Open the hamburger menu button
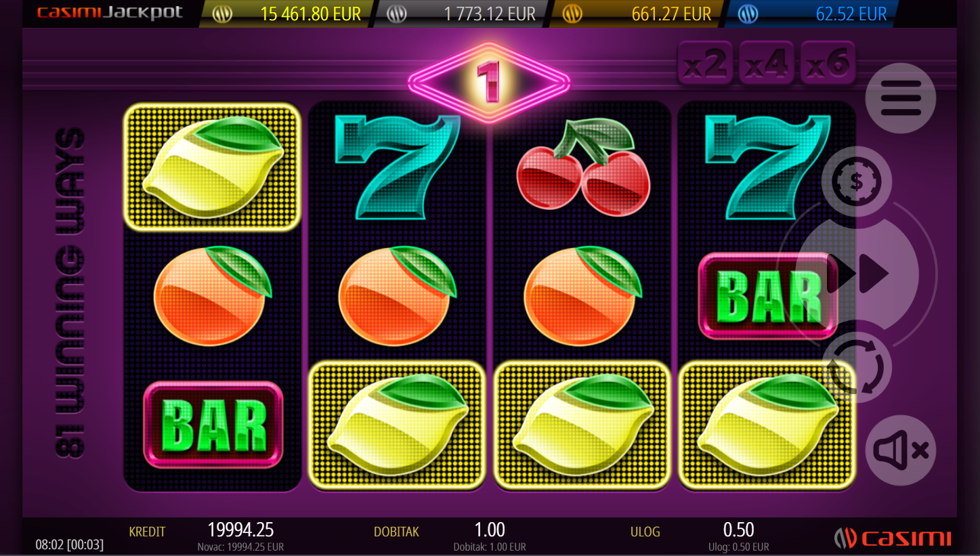This screenshot has height=556, width=980. point(901,98)
